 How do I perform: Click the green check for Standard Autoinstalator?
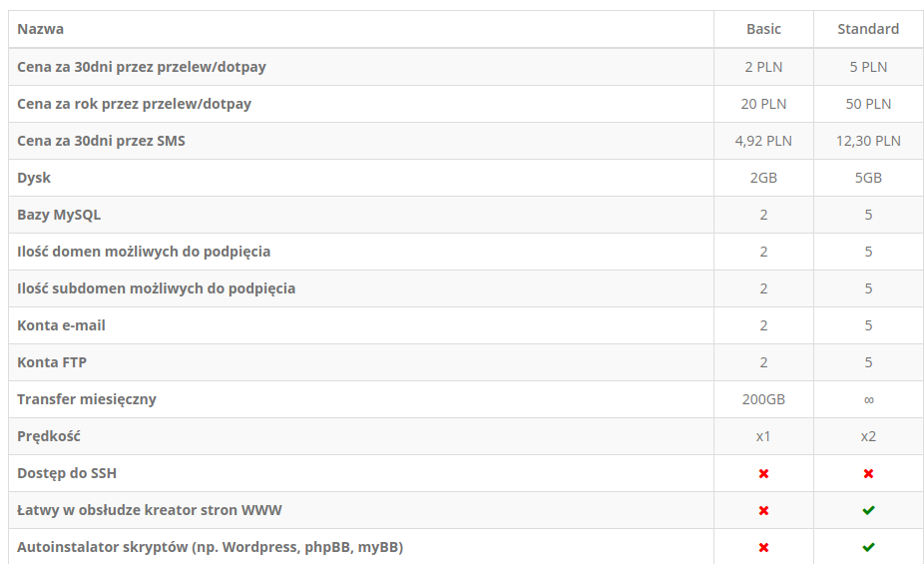868,547
